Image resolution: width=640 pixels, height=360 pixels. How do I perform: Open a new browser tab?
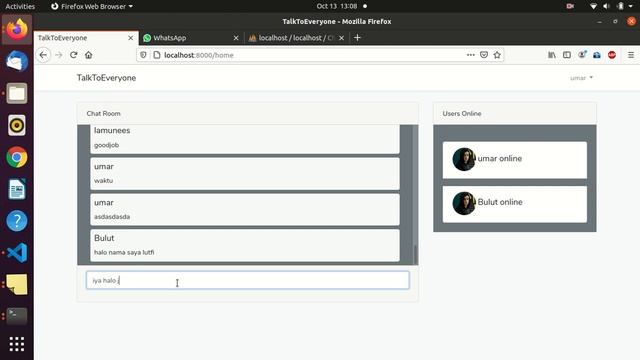coord(357,38)
